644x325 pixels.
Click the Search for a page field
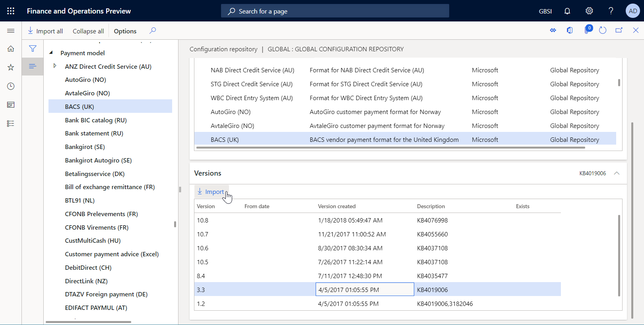coord(335,11)
